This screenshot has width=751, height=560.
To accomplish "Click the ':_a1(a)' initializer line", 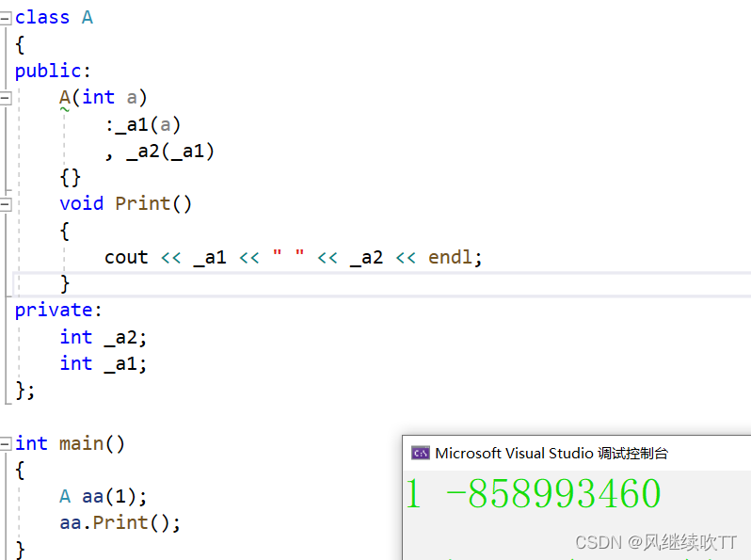I will click(143, 125).
